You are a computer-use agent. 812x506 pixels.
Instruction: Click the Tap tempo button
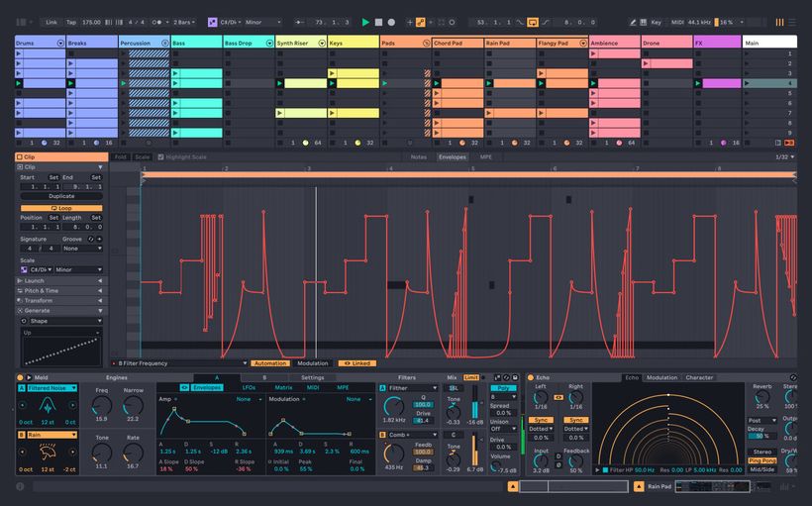[71, 21]
